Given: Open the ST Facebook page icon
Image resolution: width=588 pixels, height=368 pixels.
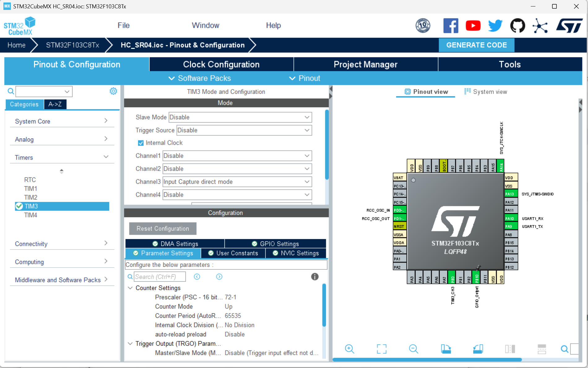Looking at the screenshot, I should pyautogui.click(x=451, y=26).
